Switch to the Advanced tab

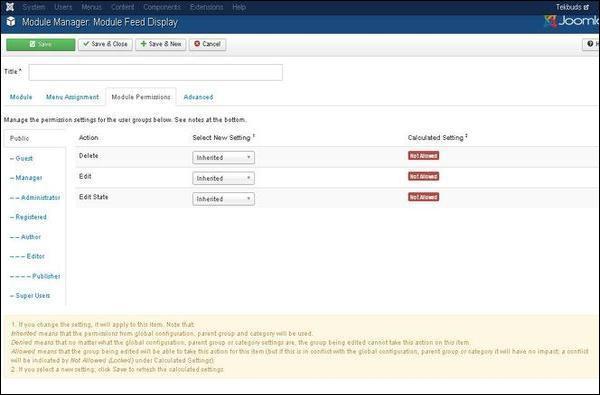(198, 97)
